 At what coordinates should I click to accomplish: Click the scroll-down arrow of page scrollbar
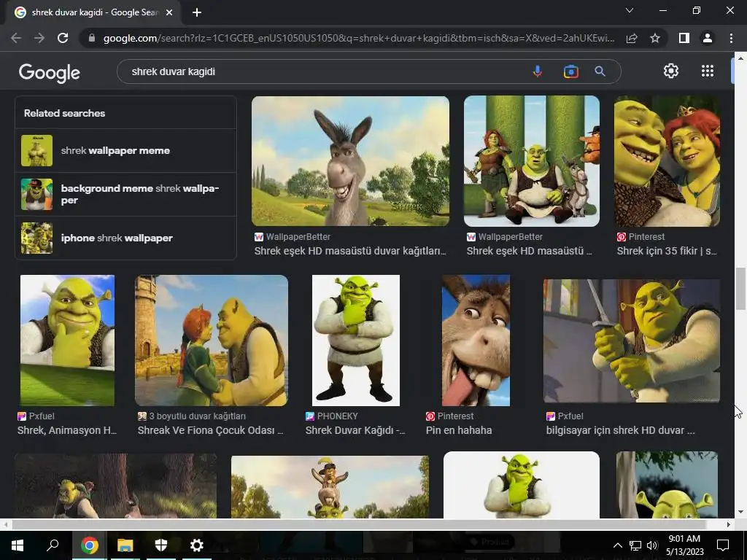pos(740,513)
